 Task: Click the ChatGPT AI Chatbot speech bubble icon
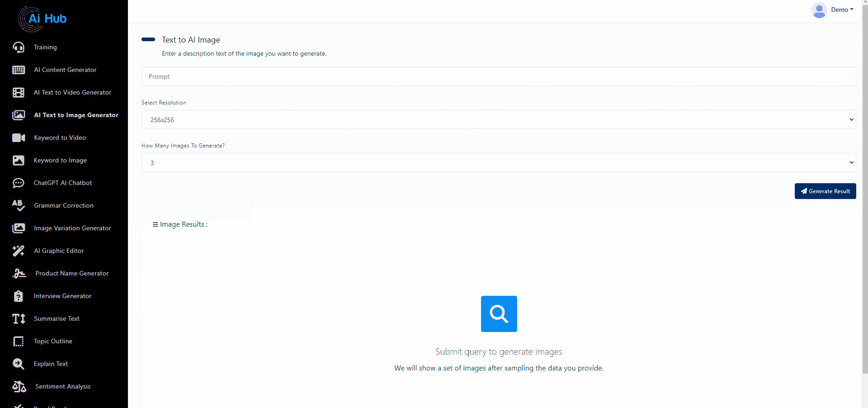click(19, 183)
